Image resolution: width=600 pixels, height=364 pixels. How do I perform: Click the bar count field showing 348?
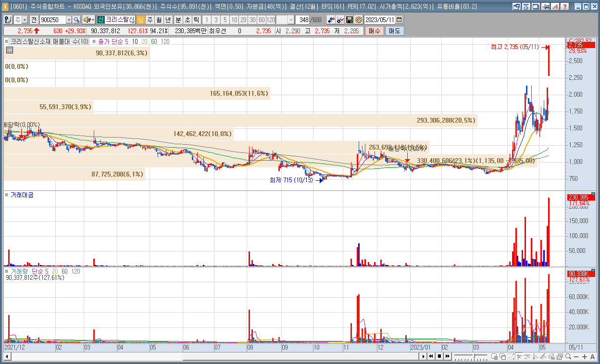coord(302,20)
